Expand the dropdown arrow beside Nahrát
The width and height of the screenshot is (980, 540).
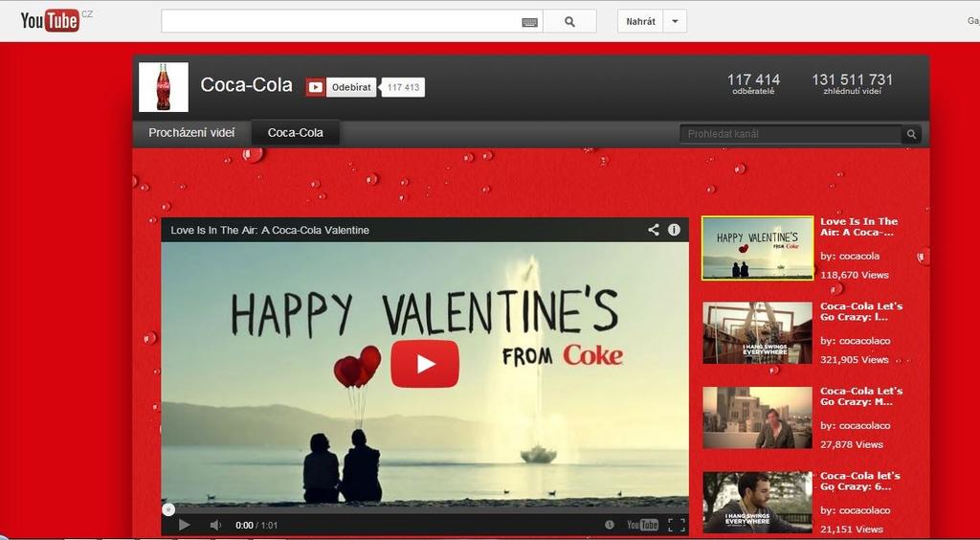coord(675,21)
